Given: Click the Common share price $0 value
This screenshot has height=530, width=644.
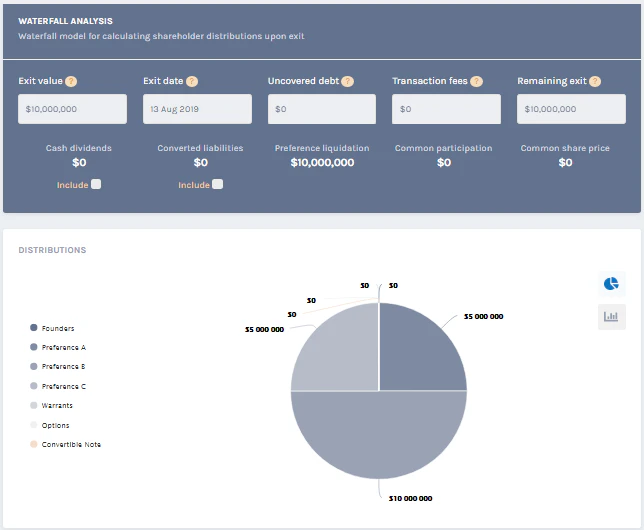Looking at the screenshot, I should tap(565, 162).
